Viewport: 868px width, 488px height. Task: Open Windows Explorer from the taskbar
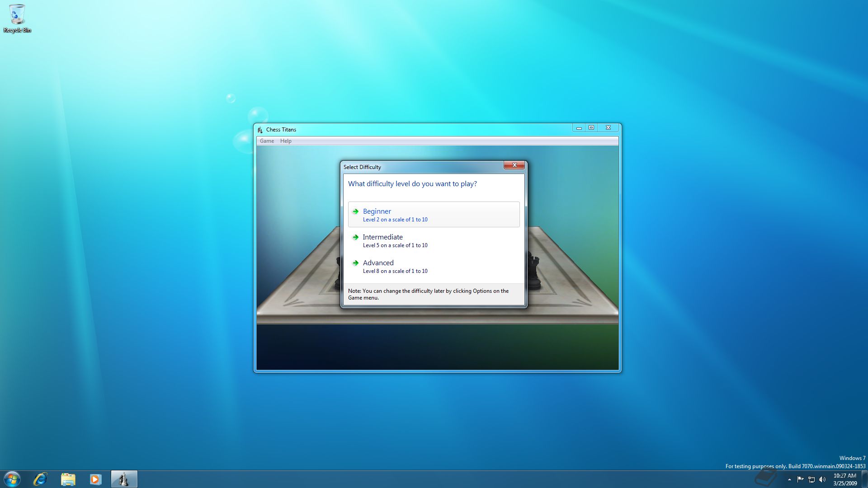click(x=68, y=479)
